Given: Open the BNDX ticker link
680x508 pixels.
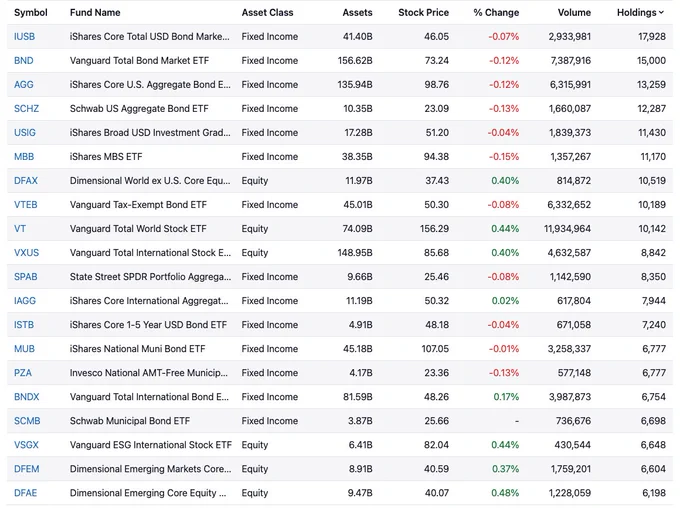Looking at the screenshot, I should coord(26,397).
